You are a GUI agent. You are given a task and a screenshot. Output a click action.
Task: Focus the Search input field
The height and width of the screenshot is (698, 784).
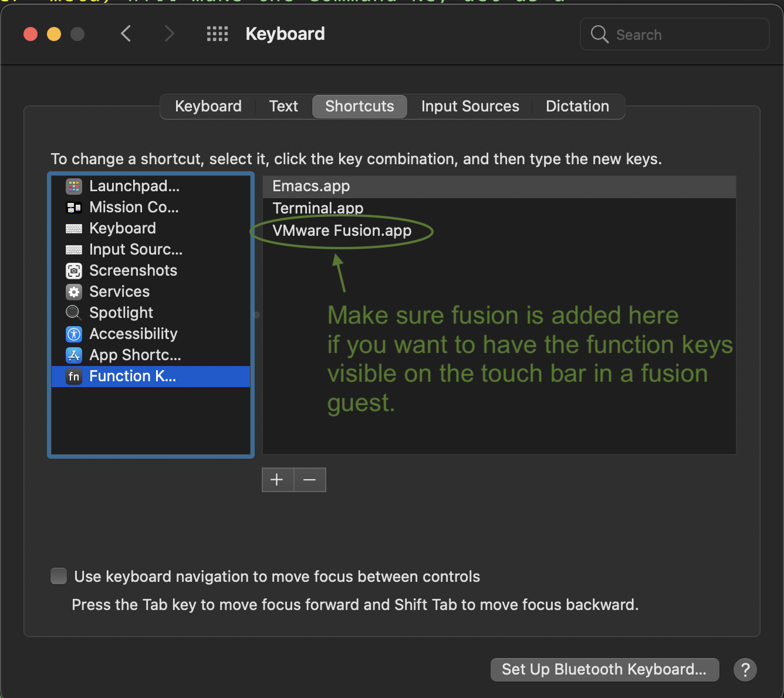[x=675, y=35]
